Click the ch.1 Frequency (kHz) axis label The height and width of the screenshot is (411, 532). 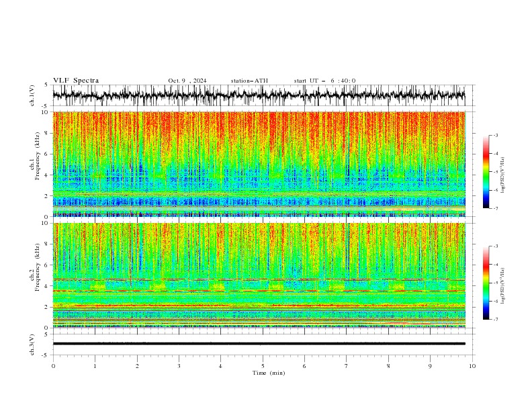click(35, 156)
